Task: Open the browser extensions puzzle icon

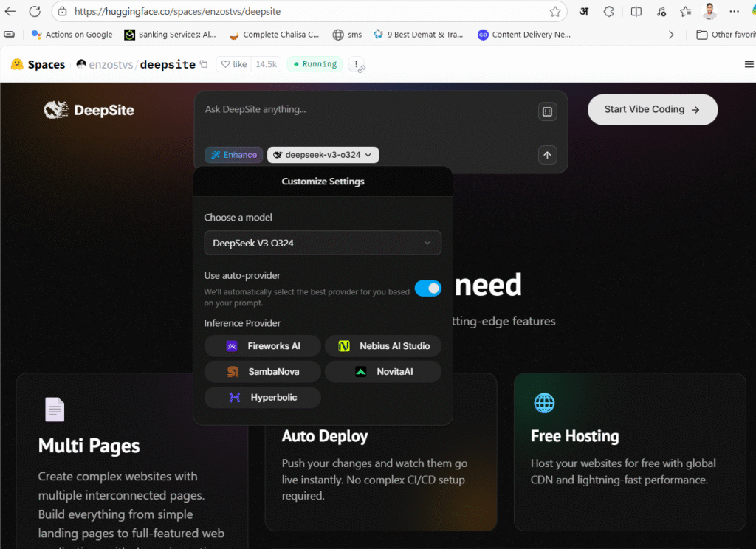Action: (x=608, y=12)
